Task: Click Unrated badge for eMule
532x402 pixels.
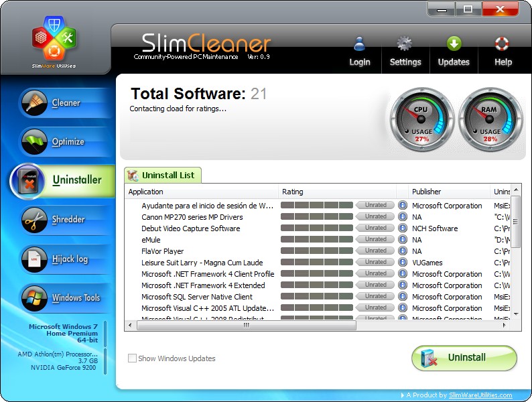Action: coord(375,239)
